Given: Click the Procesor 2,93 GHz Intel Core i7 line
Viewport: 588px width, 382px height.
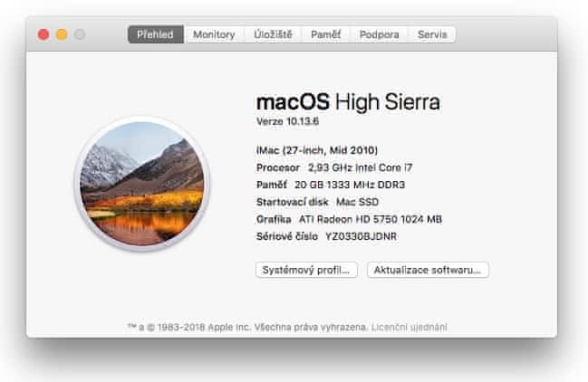Looking at the screenshot, I should coord(334,167).
